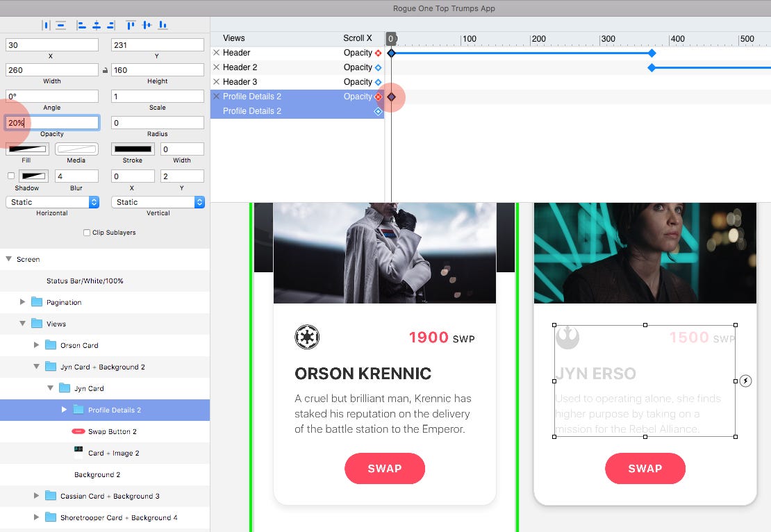The width and height of the screenshot is (771, 532).
Task: Click the Card + Image 2 layer thumbnail
Action: [78, 453]
